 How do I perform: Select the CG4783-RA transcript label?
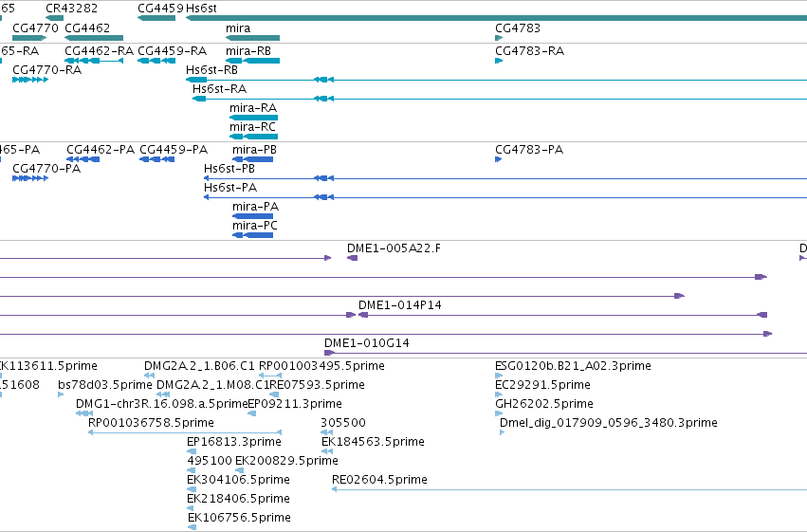point(529,51)
